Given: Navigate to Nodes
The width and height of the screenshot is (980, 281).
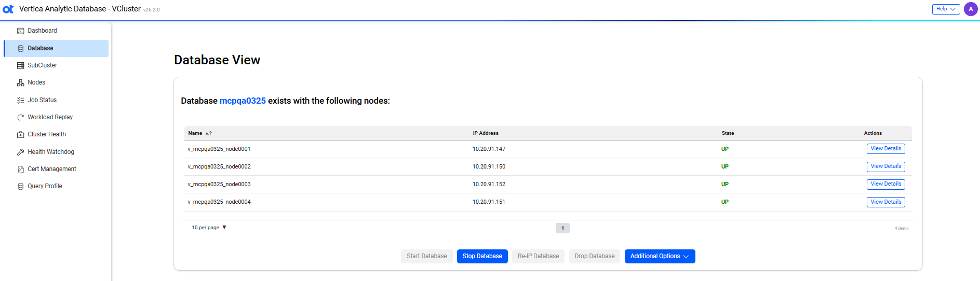Looking at the screenshot, I should 56,82.
